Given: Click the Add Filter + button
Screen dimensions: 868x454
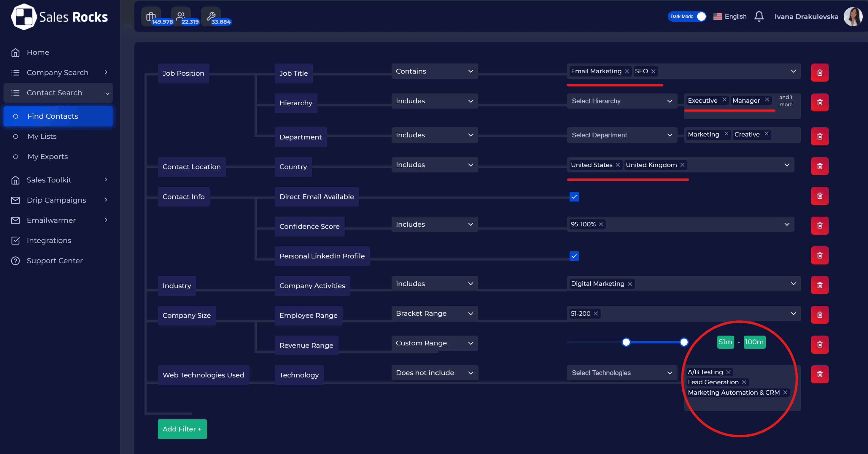Looking at the screenshot, I should (x=182, y=429).
